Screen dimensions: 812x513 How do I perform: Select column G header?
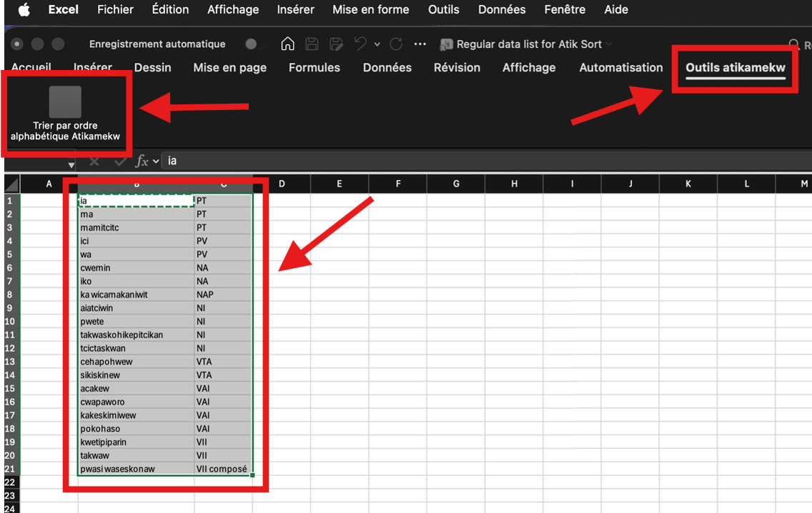(x=456, y=184)
